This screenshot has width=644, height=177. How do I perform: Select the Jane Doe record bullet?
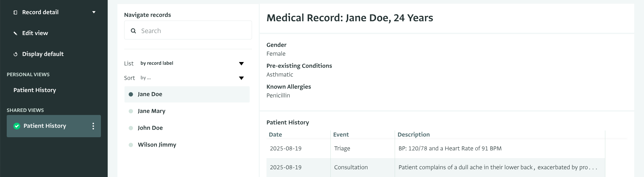pyautogui.click(x=131, y=94)
